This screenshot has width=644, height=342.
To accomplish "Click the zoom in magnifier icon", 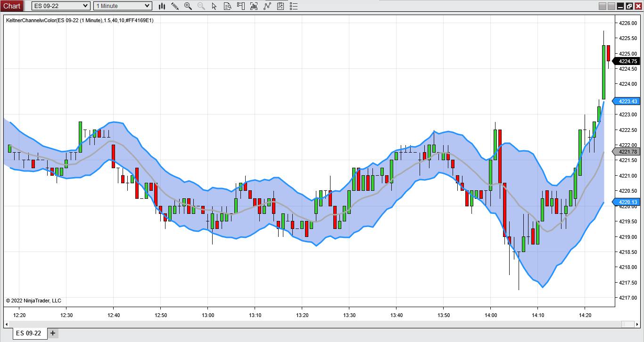I will click(x=188, y=6).
